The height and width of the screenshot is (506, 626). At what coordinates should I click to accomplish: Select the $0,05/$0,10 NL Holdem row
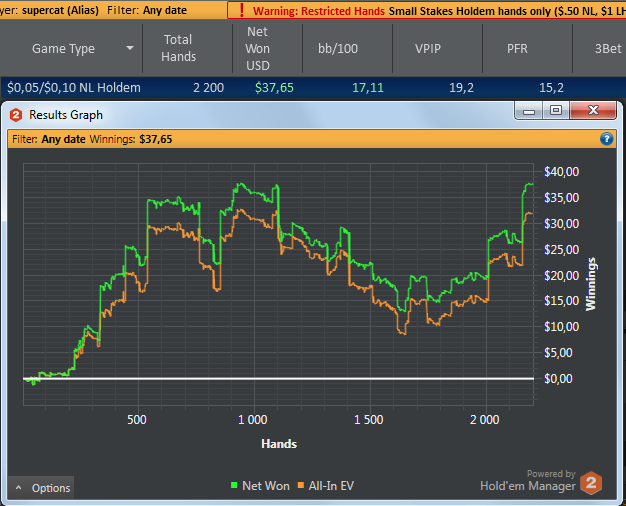click(313, 87)
